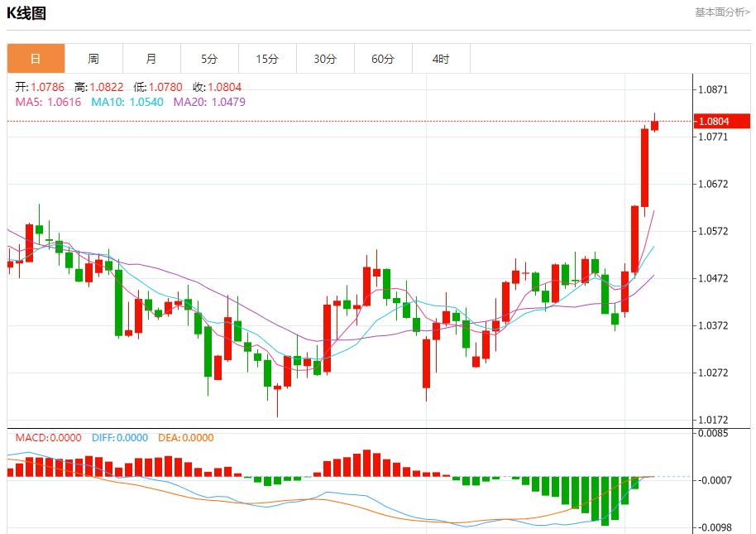
Task: Switch to the 4时 timeframe tab
Action: click(x=441, y=59)
